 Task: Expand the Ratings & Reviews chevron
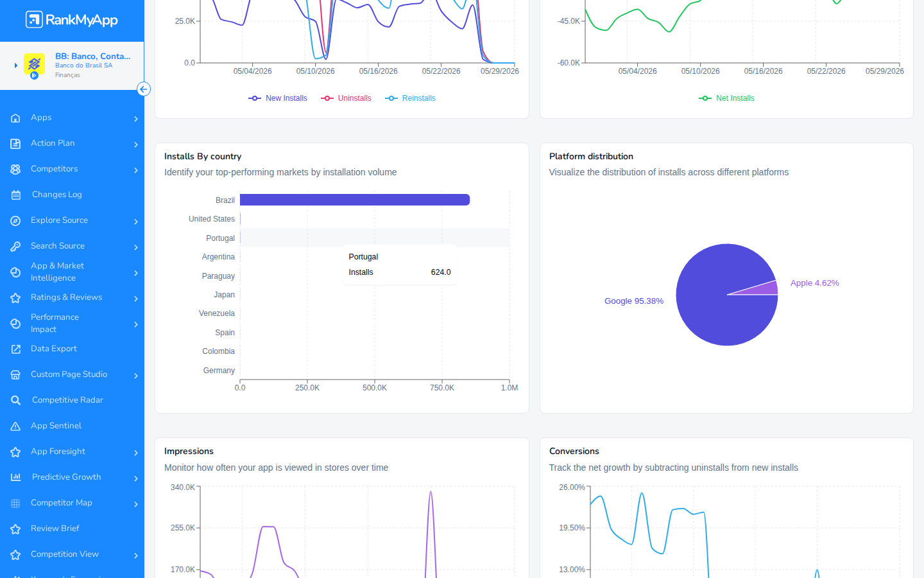point(136,299)
